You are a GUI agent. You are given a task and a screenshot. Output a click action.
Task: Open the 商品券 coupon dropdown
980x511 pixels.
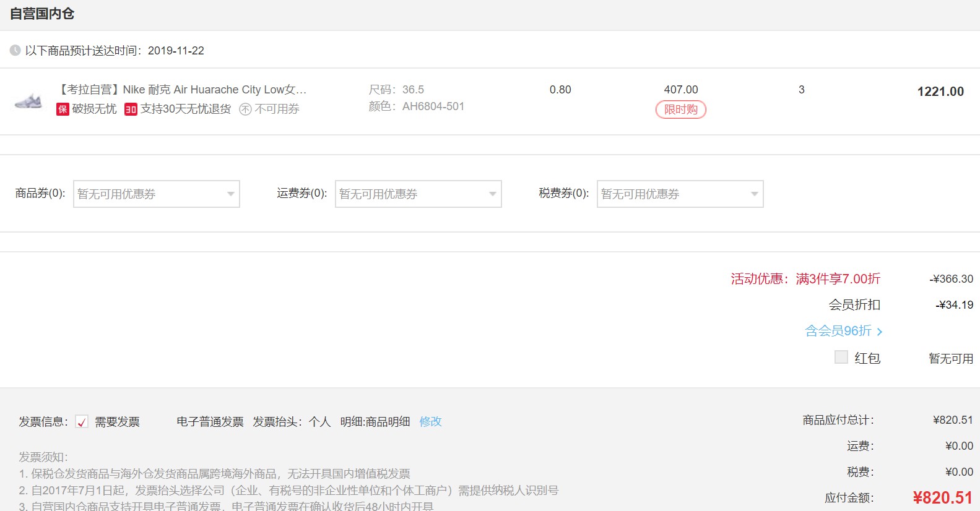point(157,194)
